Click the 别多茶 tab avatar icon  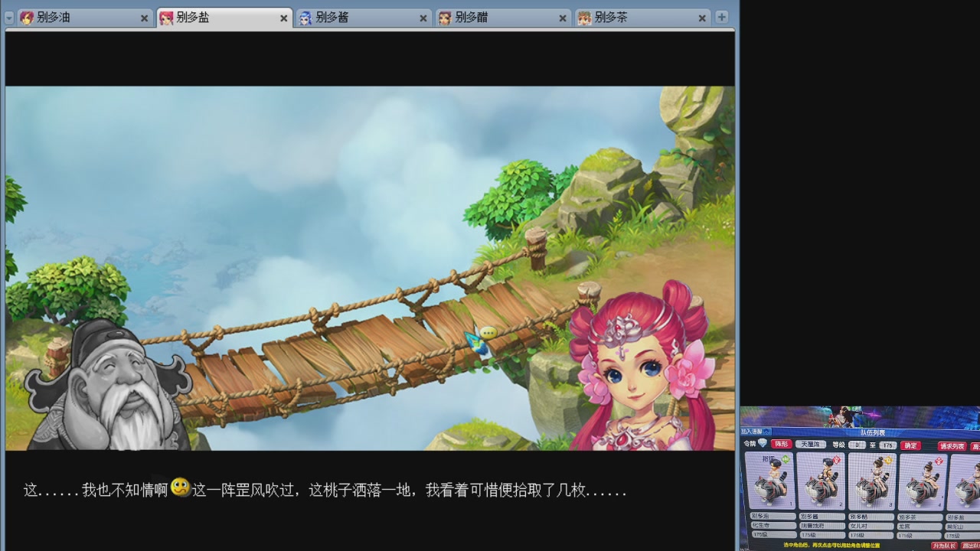click(584, 18)
